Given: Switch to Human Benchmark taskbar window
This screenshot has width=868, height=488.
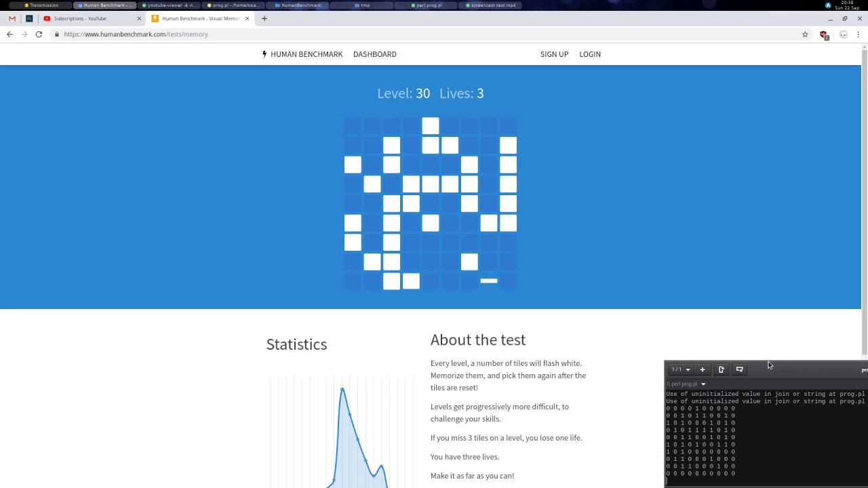Looking at the screenshot, I should (105, 5).
